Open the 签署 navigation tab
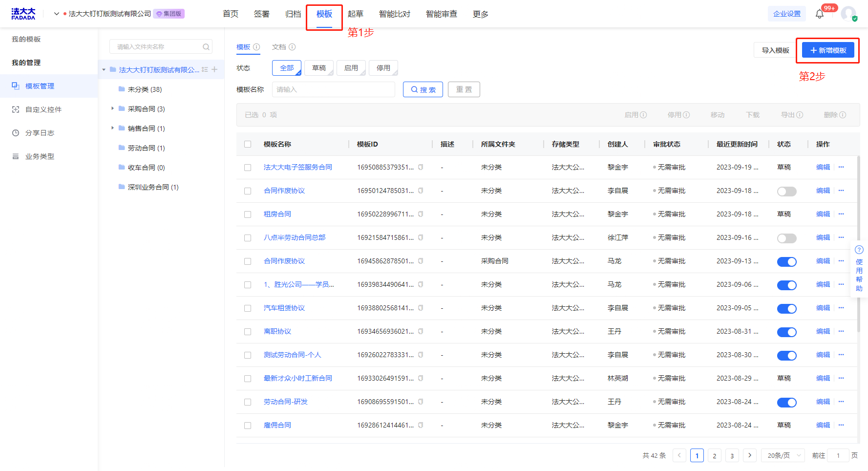Viewport: 868px width, 471px height. [262, 14]
